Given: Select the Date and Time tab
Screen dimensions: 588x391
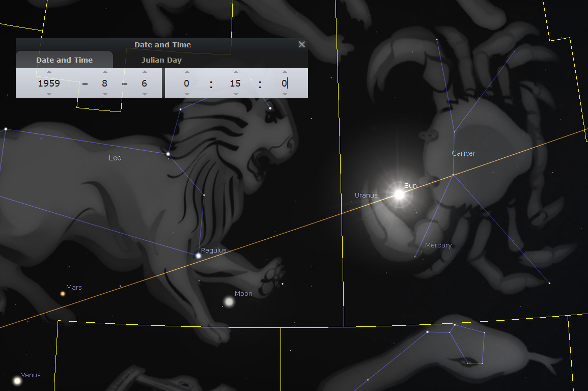Looking at the screenshot, I should 64,60.
